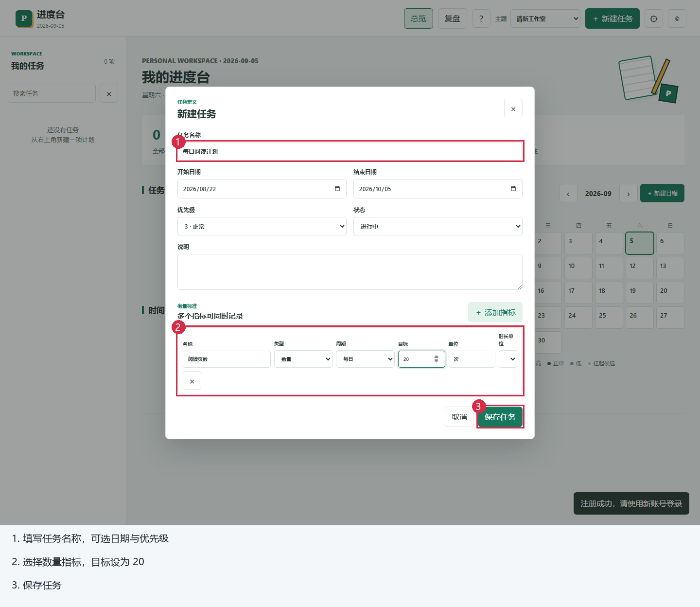Viewport: 700px width, 607px height.
Task: Click the 搜索任务 search box
Action: pos(52,93)
